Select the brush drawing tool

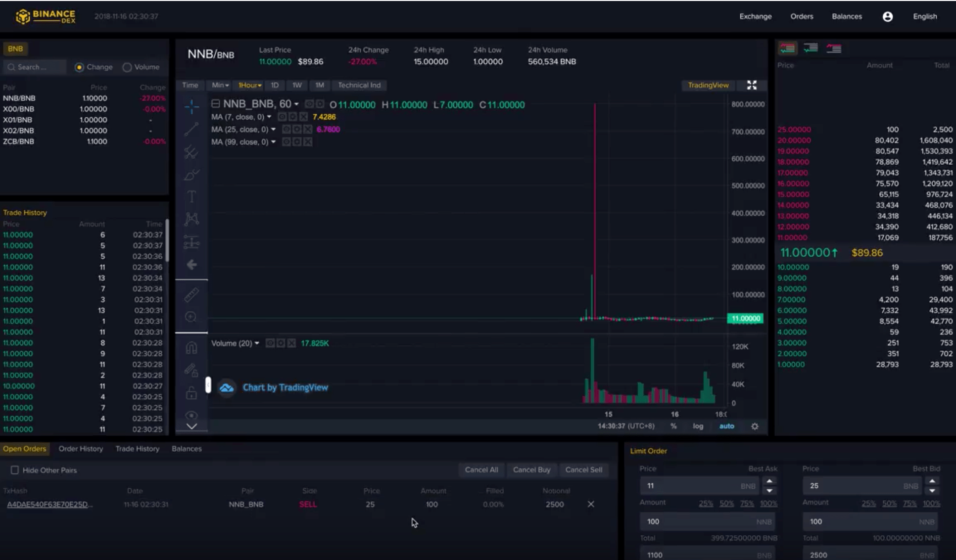(191, 175)
